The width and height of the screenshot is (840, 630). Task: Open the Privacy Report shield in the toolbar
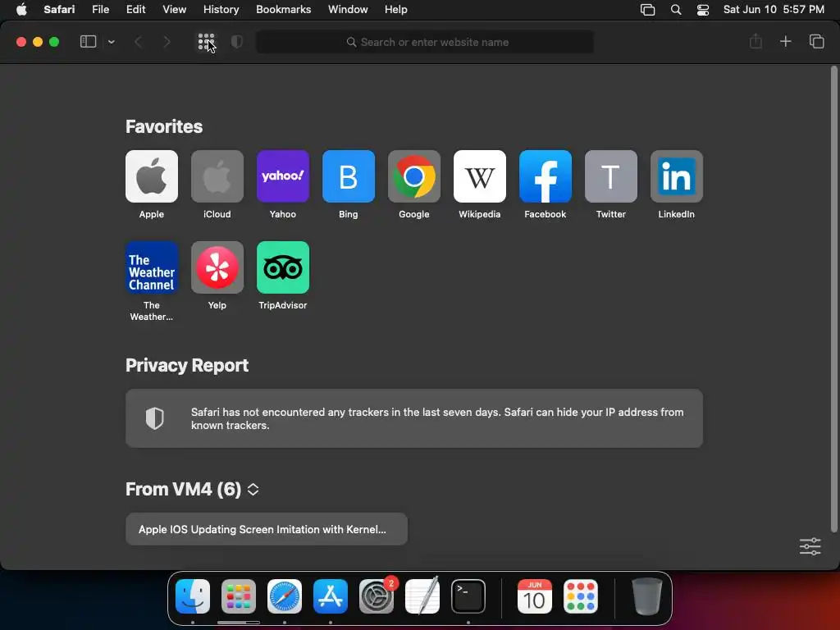point(237,42)
